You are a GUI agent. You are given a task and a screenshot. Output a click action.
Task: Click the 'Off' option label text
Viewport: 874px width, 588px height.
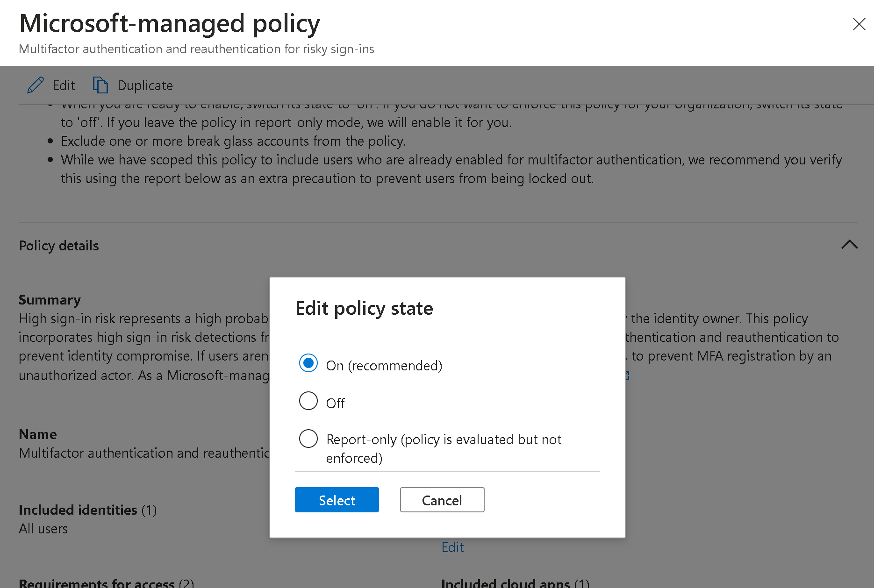pos(335,403)
